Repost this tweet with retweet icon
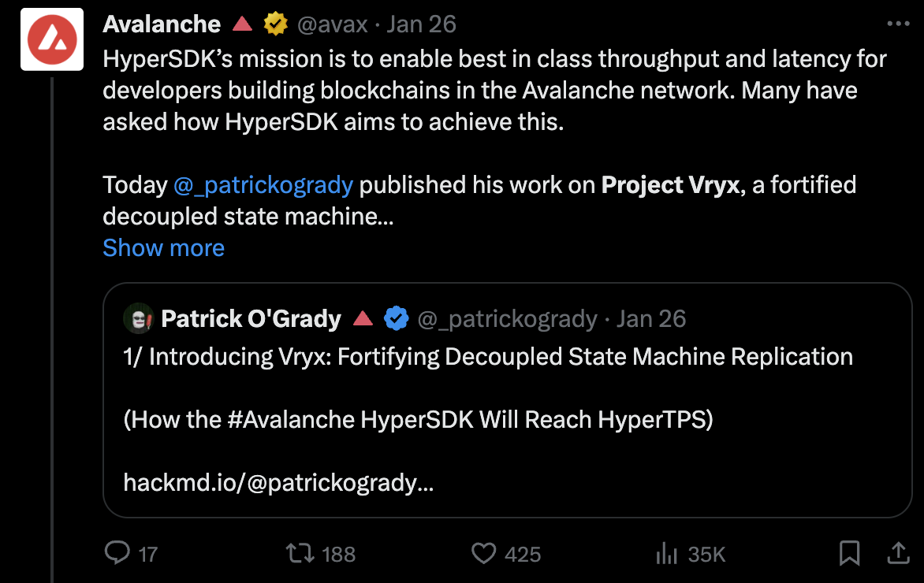924x583 pixels. pos(300,554)
